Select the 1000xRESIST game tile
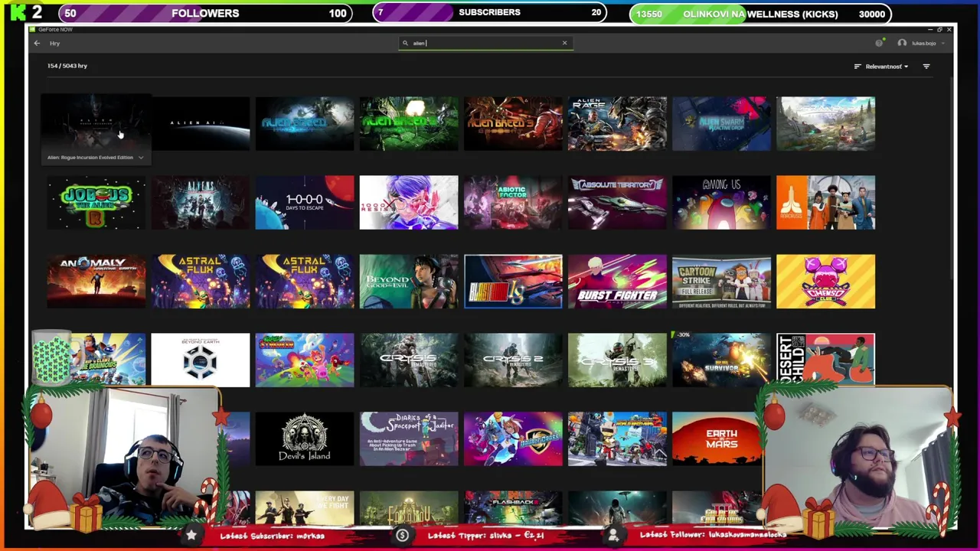 click(409, 203)
